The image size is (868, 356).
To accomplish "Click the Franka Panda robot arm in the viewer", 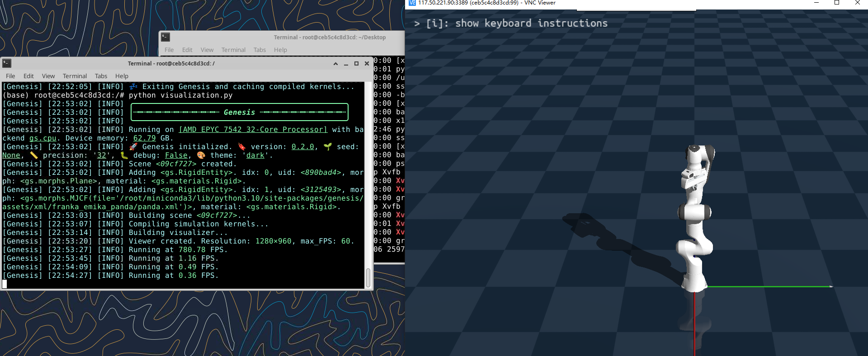I will tap(695, 219).
